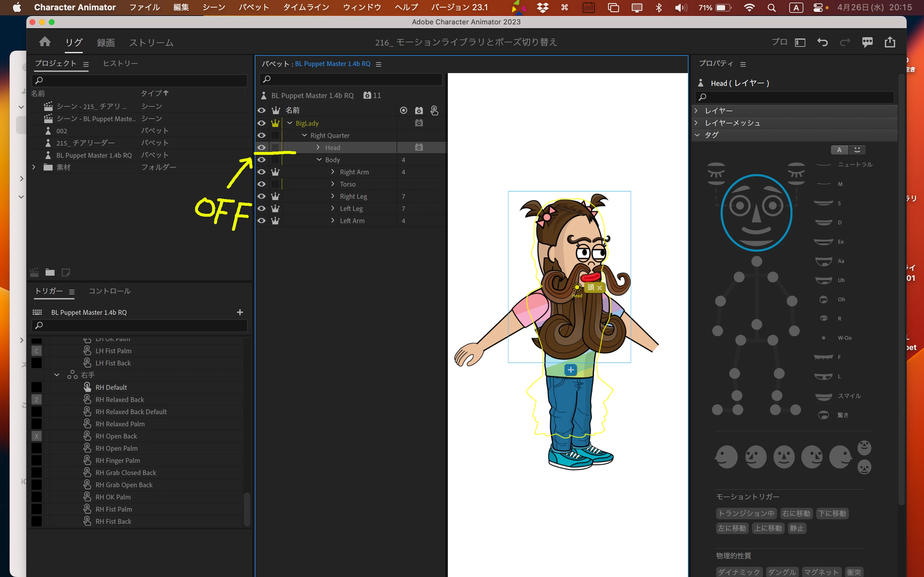
Task: Open the タイムライン menu in the menu bar
Action: click(x=306, y=7)
